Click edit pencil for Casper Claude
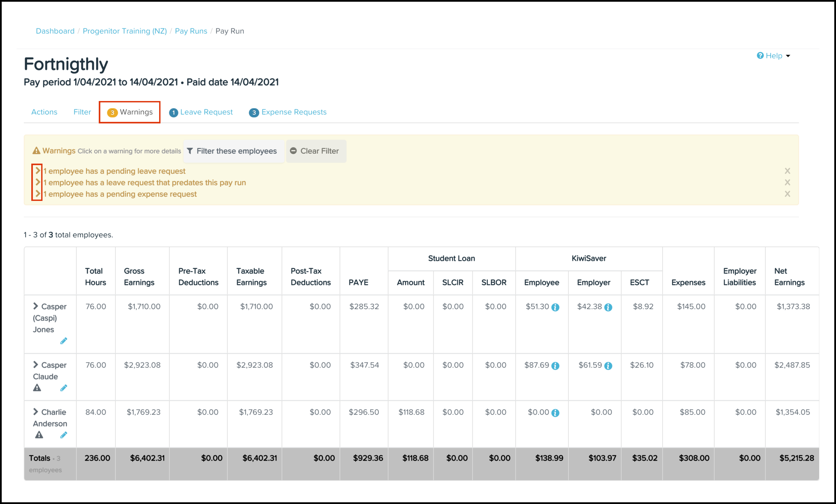The width and height of the screenshot is (836, 504). [x=63, y=388]
